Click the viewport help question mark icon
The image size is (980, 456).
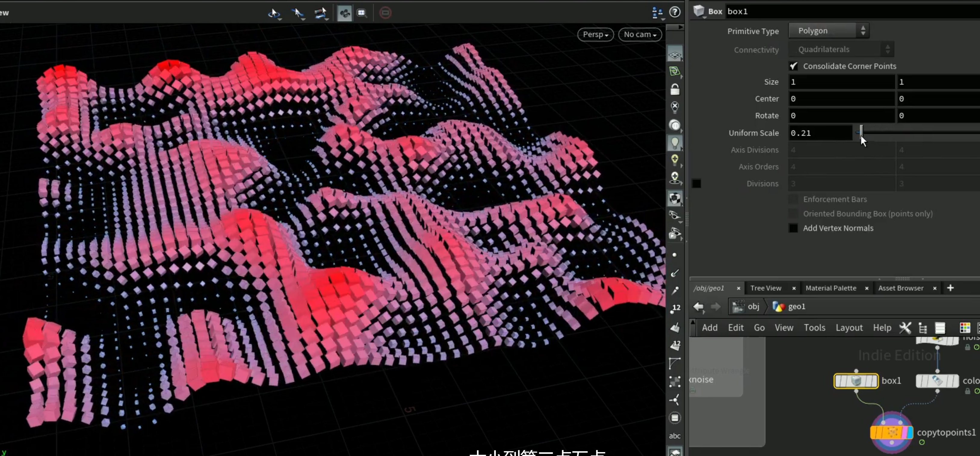point(675,12)
